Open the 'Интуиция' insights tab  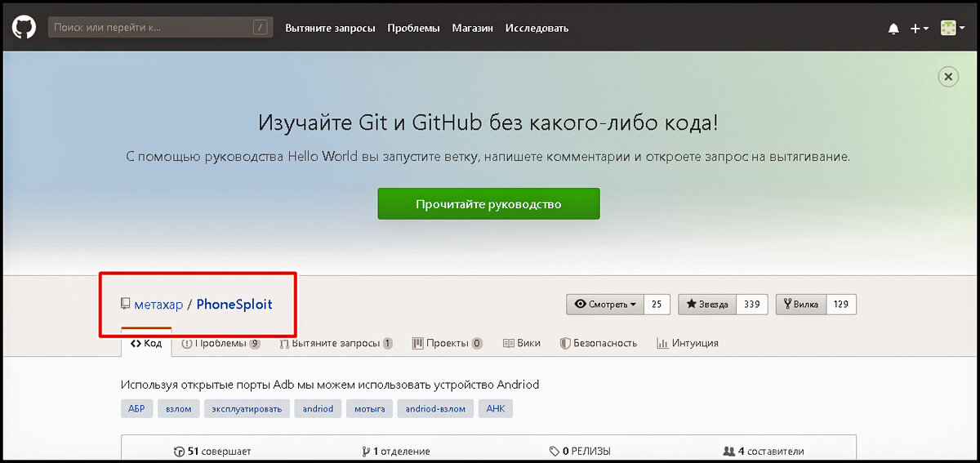[688, 344]
